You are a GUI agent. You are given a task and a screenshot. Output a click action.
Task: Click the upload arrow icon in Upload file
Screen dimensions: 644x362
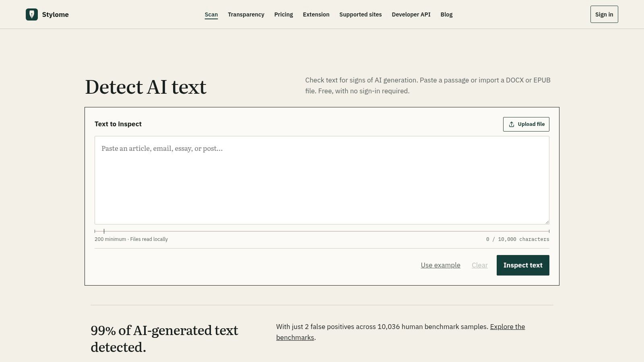pos(512,124)
